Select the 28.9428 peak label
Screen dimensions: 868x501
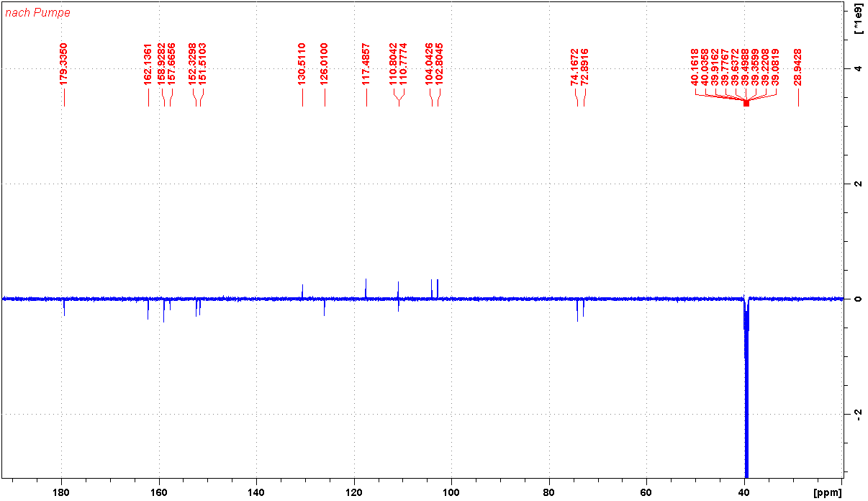pyautogui.click(x=798, y=68)
